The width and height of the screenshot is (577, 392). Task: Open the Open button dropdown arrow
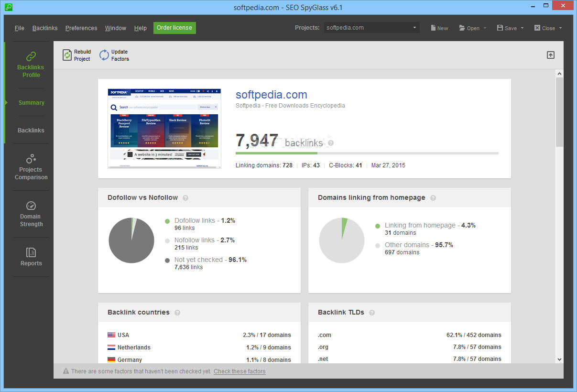[x=485, y=28]
